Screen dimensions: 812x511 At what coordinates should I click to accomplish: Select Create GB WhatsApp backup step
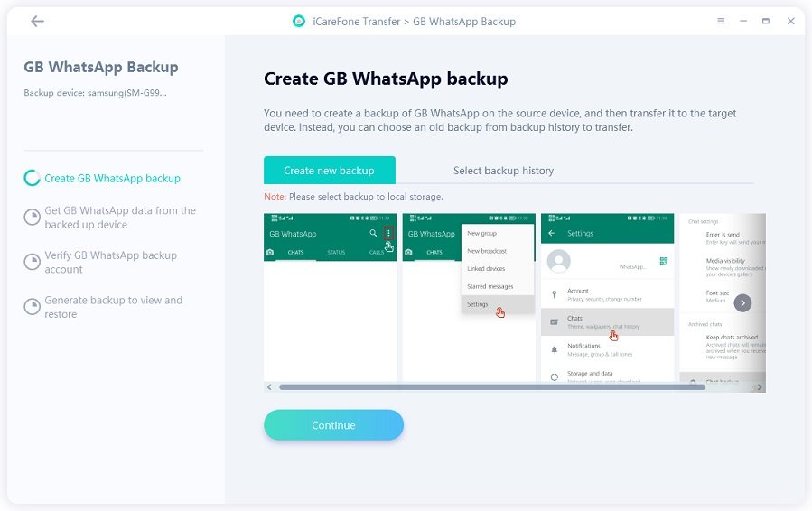pyautogui.click(x=112, y=178)
